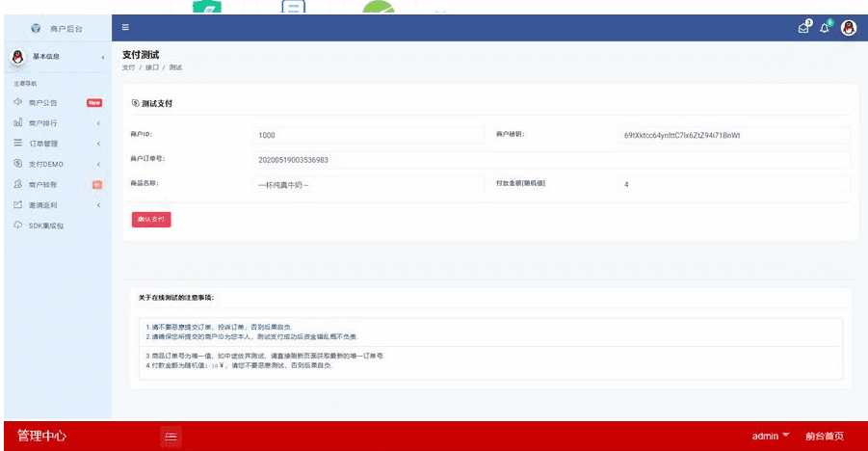
Task: Go to 前台首页 link in footer
Action: click(x=824, y=437)
